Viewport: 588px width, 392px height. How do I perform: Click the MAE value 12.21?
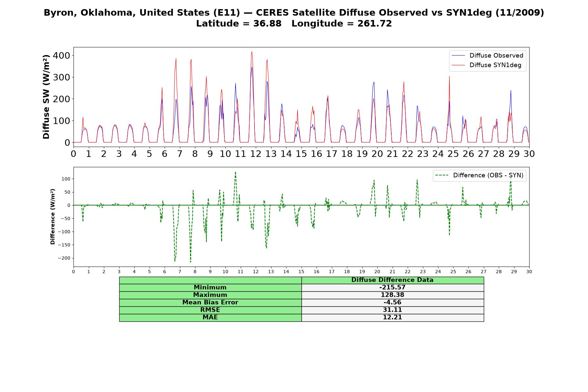point(392,318)
